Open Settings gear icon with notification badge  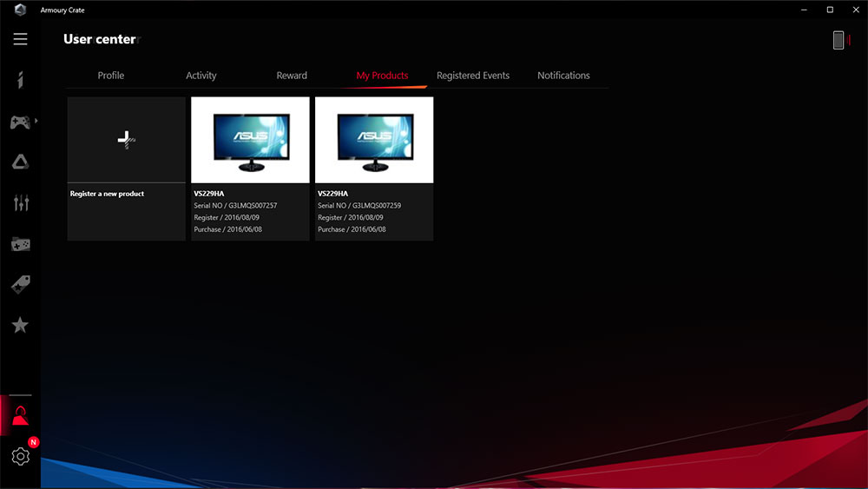(x=21, y=456)
